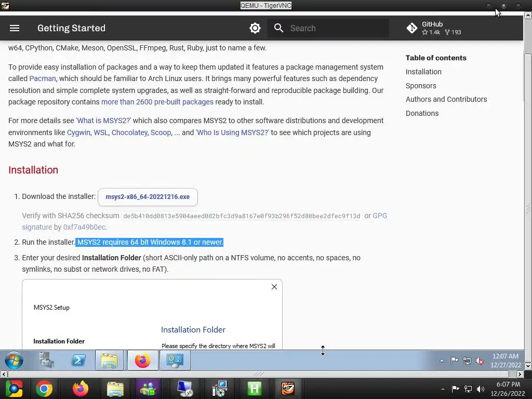Screen dimensions: 532x399
Task: Follow the Cygwin link
Action: [x=78, y=132]
